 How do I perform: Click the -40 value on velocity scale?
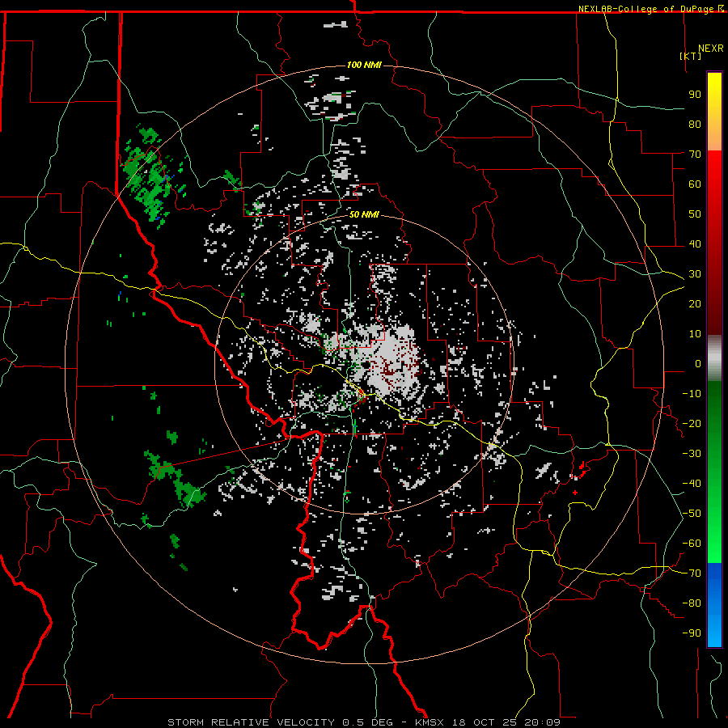click(692, 484)
